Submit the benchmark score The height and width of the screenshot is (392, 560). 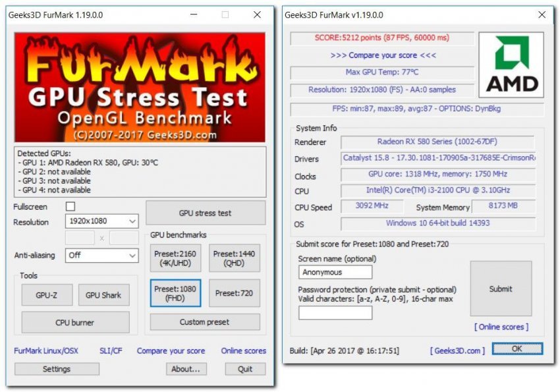(x=501, y=289)
